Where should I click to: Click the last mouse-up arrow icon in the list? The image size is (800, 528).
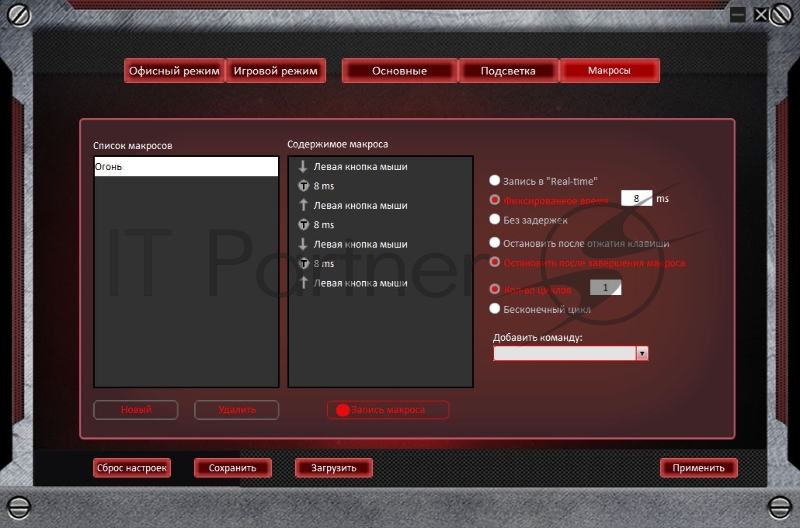(303, 283)
